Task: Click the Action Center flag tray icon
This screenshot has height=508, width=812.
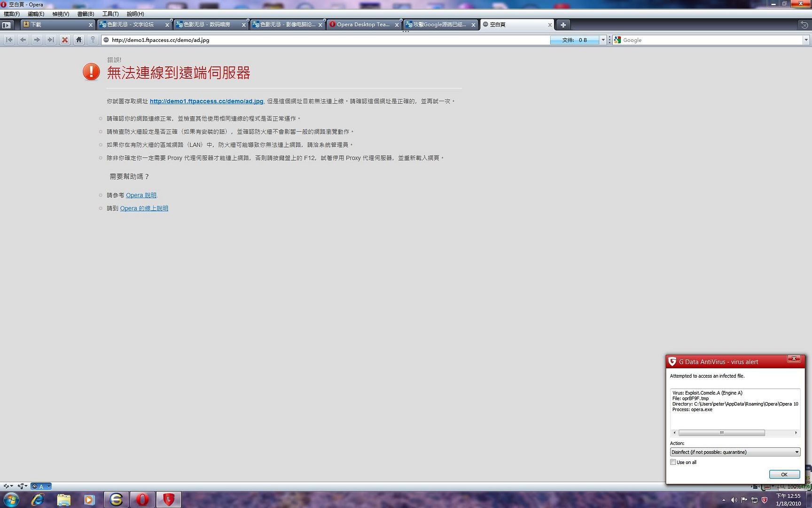Action: pyautogui.click(x=744, y=500)
